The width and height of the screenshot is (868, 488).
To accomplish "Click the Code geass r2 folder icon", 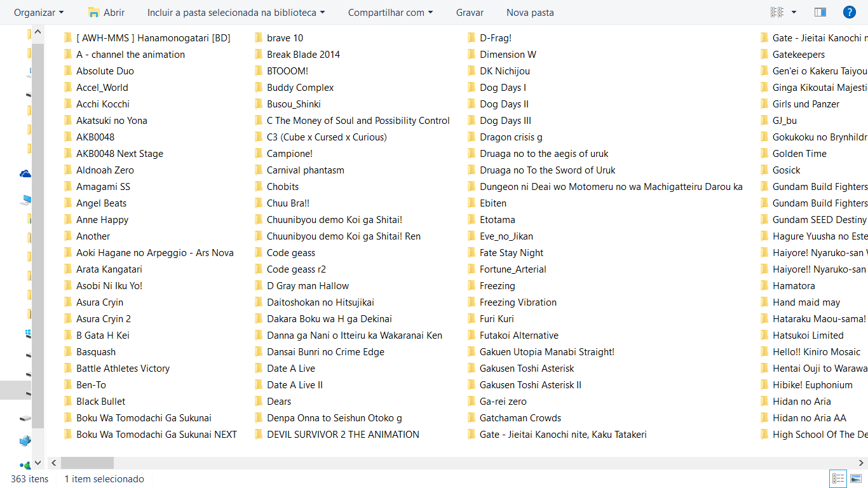I will [x=259, y=269].
